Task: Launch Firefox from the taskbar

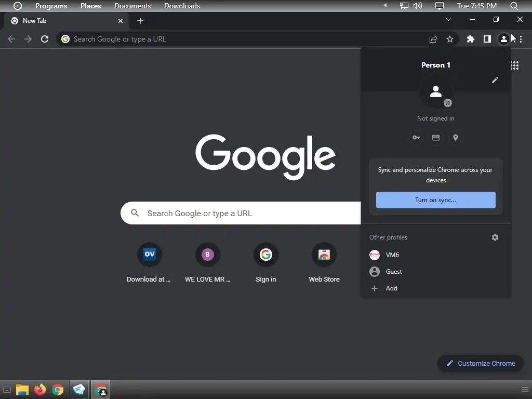Action: (x=40, y=390)
